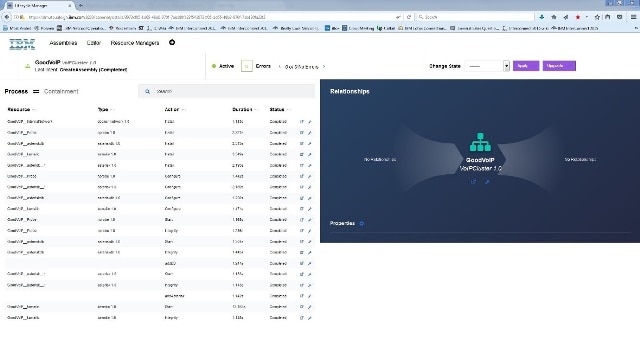
Task: Open browser downloads arrow icon
Action: [x=542, y=17]
